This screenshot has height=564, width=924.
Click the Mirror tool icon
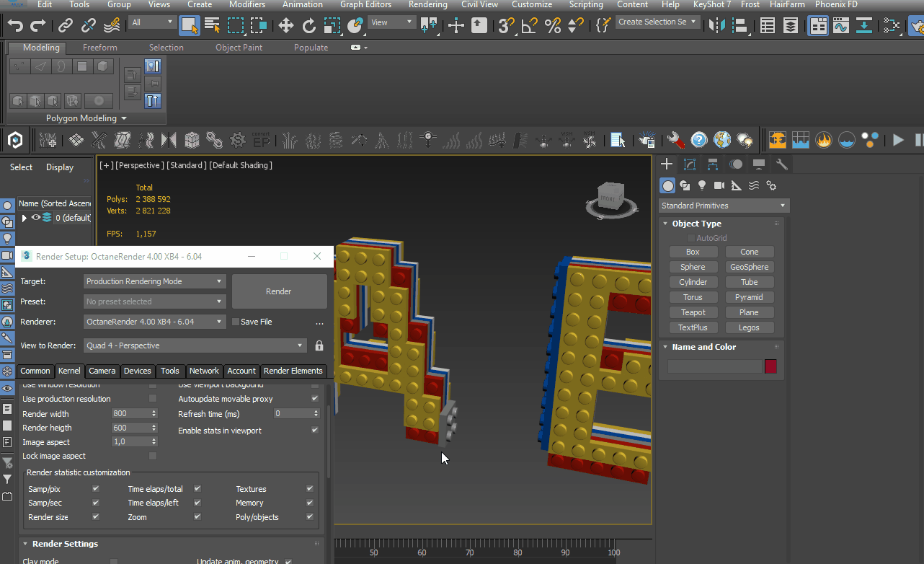(x=717, y=26)
